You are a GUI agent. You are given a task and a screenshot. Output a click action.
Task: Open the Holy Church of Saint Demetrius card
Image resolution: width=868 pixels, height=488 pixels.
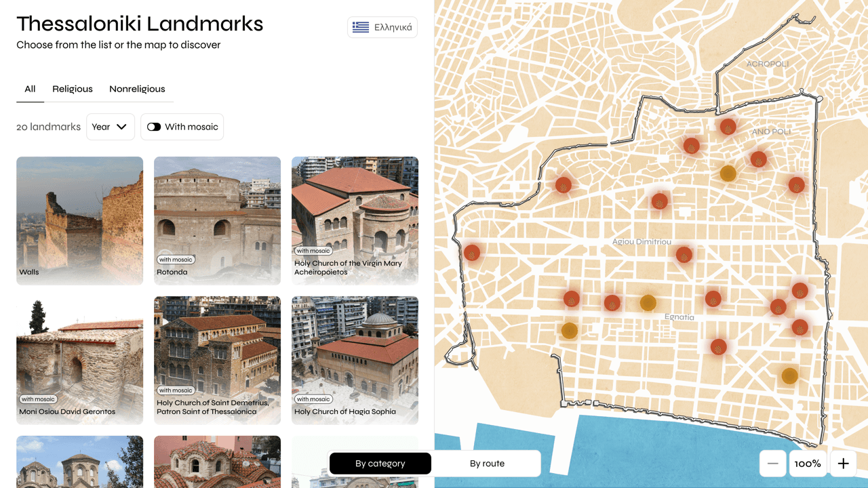click(x=217, y=361)
